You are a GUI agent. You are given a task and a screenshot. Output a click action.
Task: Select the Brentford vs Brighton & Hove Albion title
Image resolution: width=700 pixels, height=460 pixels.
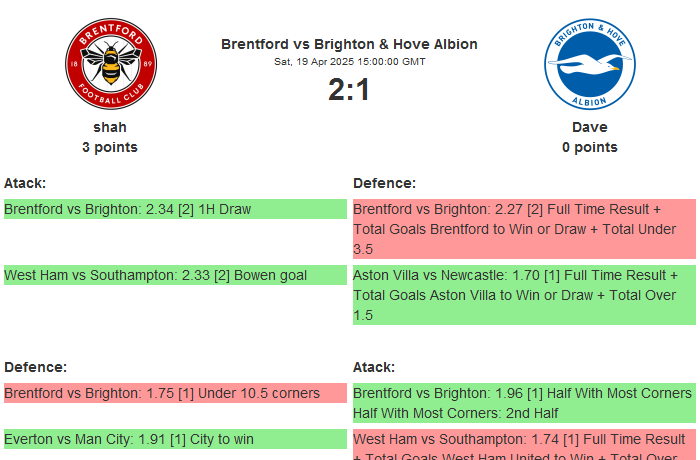click(x=349, y=44)
